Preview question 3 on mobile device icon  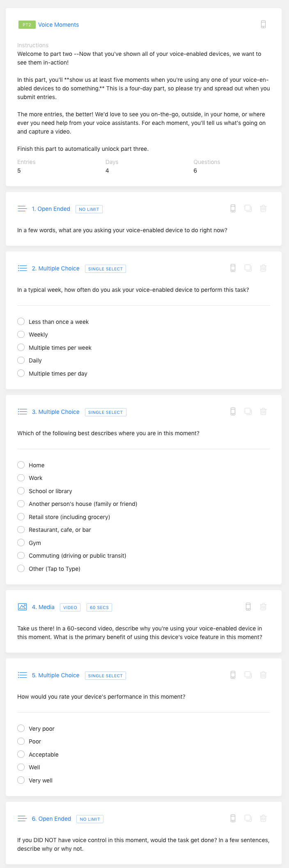tap(233, 411)
